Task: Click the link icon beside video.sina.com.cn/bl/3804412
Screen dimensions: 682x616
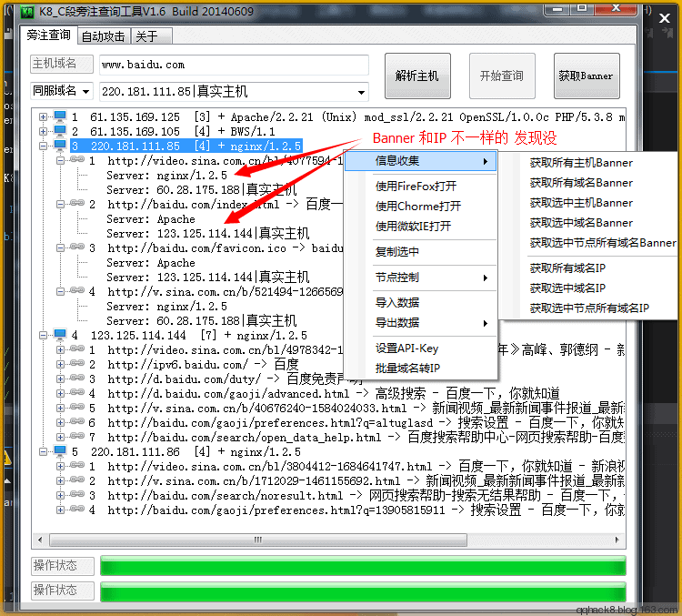Action: [77, 465]
